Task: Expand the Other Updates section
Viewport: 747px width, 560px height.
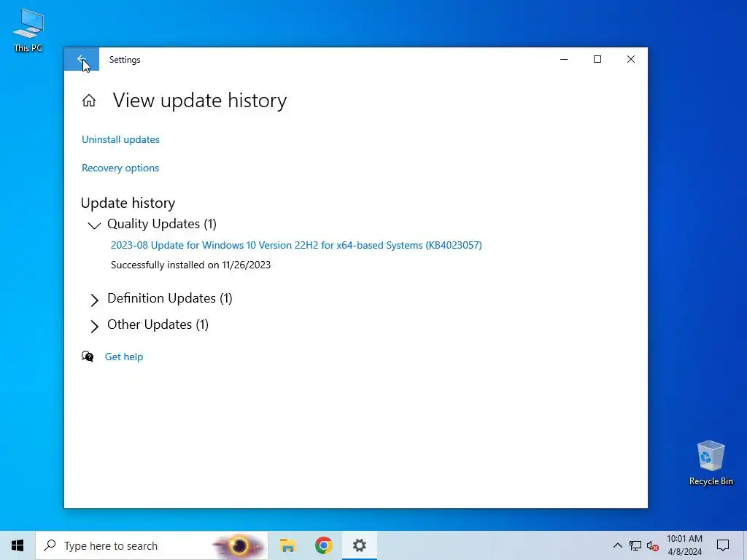Action: [x=94, y=326]
